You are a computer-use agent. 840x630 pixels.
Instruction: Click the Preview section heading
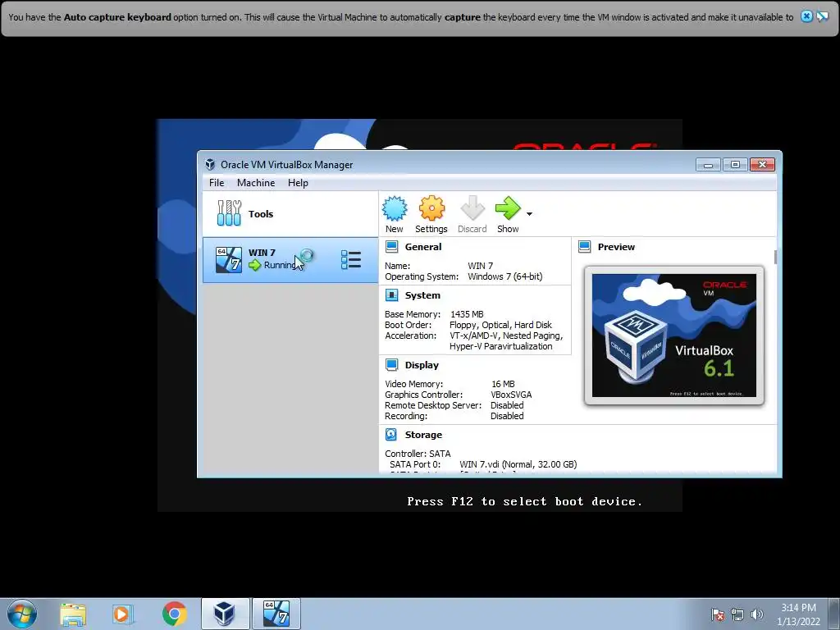[x=616, y=247]
